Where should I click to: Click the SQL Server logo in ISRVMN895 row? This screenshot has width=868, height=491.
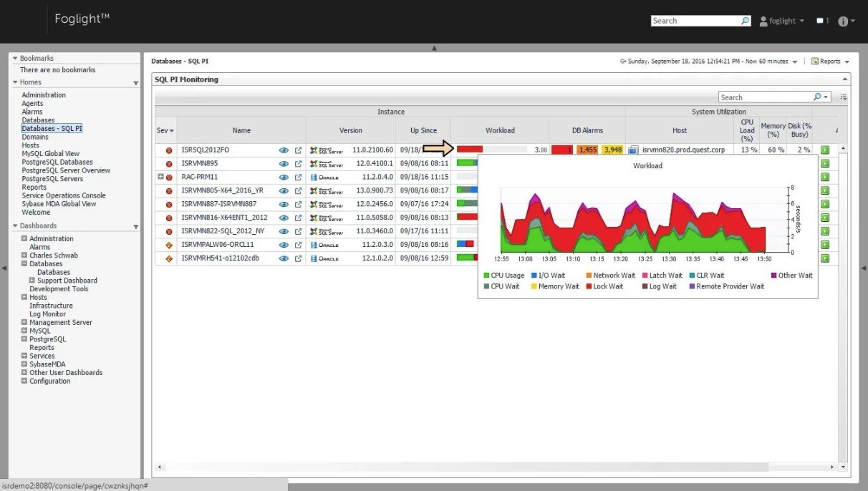pos(327,164)
